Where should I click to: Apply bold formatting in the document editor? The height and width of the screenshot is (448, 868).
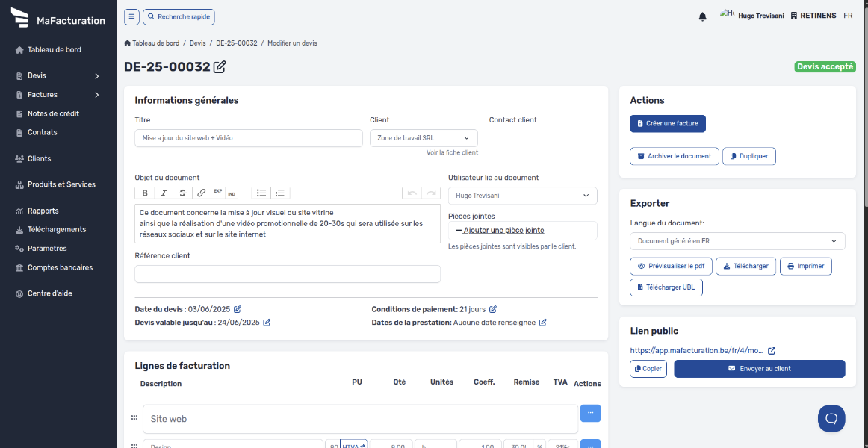144,193
